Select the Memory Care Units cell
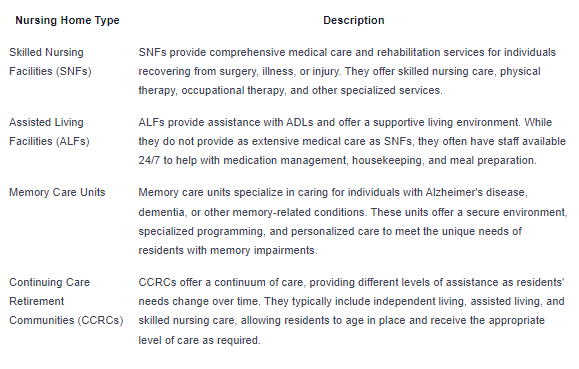 [x=57, y=192]
